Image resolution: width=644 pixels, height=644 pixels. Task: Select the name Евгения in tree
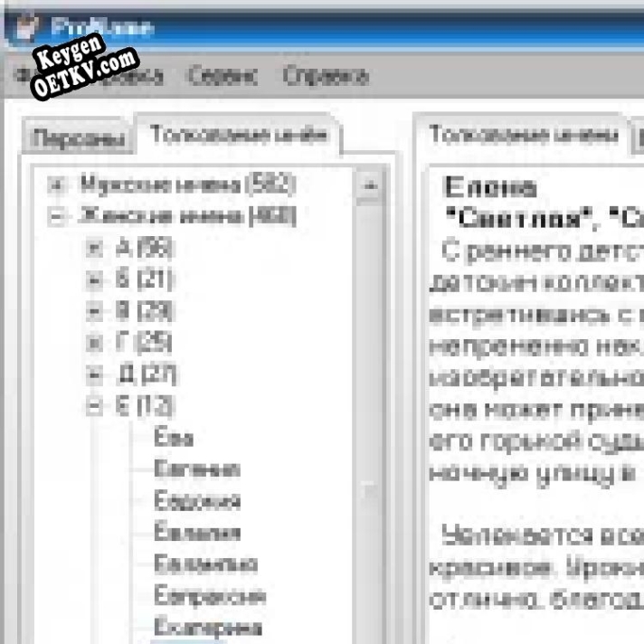pyautogui.click(x=197, y=469)
